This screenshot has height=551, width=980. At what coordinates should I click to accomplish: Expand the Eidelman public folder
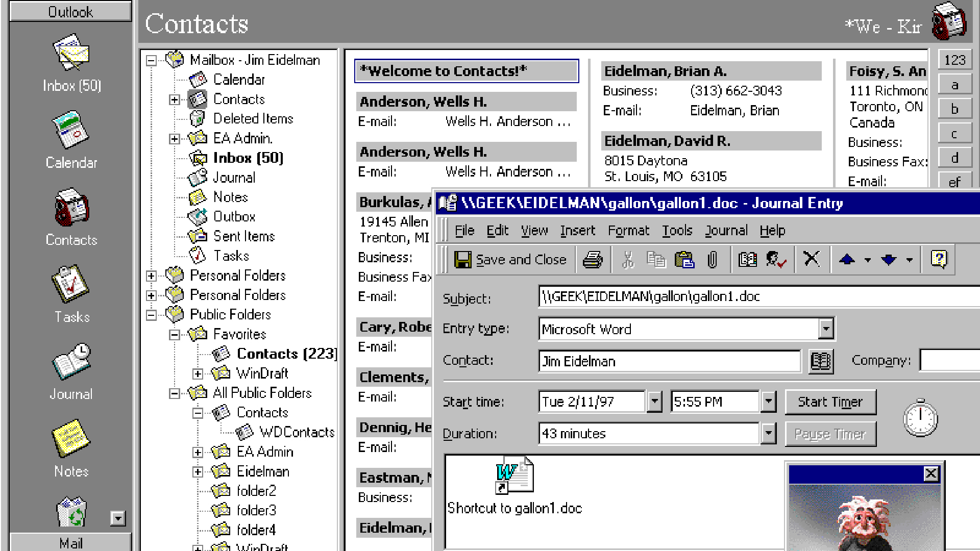[x=198, y=471]
